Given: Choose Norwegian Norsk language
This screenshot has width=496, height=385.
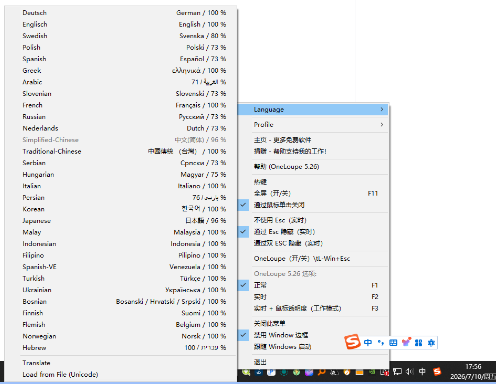Looking at the screenshot, I should pyautogui.click(x=120, y=336).
